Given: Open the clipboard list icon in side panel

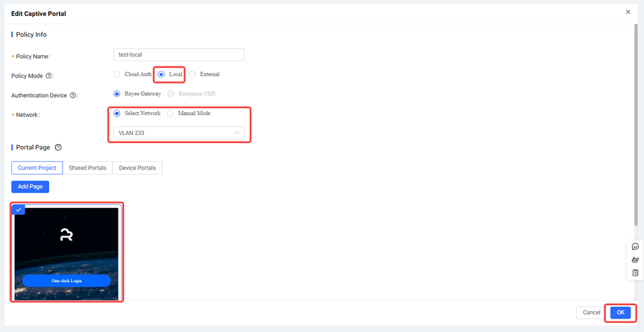Looking at the screenshot, I should point(635,273).
